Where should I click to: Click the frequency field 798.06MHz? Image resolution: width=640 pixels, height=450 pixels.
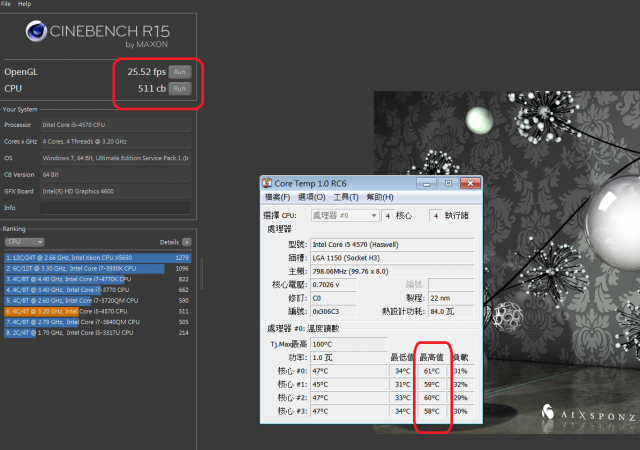392,272
